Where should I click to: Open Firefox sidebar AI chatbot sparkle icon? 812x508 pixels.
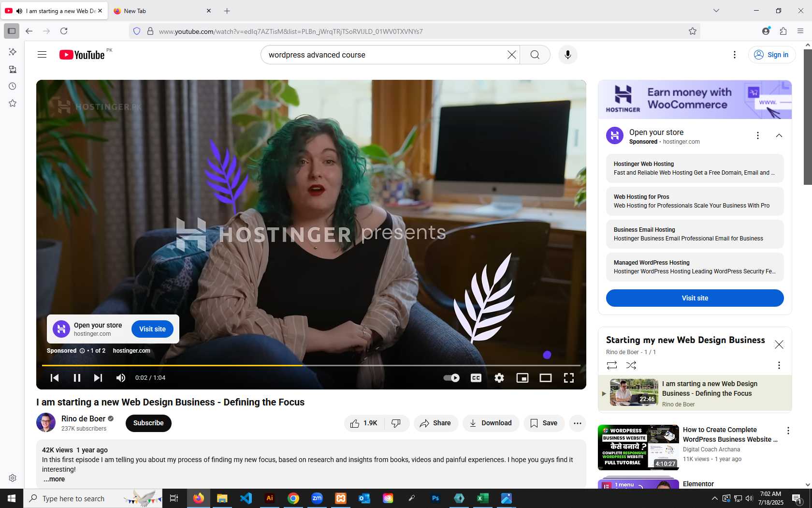click(x=13, y=52)
